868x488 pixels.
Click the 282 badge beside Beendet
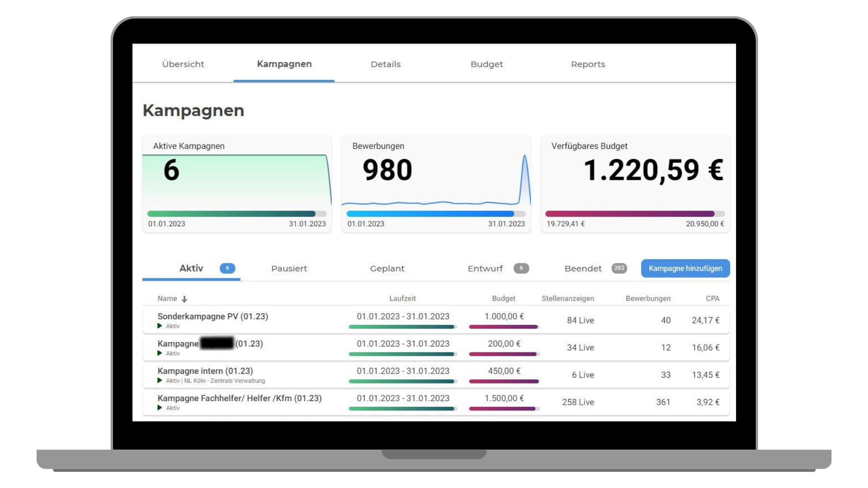click(x=619, y=268)
